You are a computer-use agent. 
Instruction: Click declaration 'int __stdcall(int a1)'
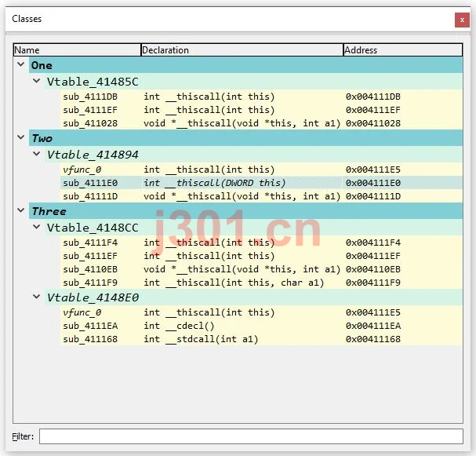pos(201,339)
